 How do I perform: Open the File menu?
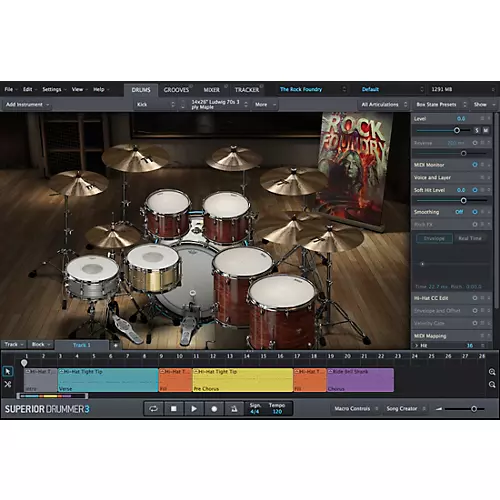11,89
